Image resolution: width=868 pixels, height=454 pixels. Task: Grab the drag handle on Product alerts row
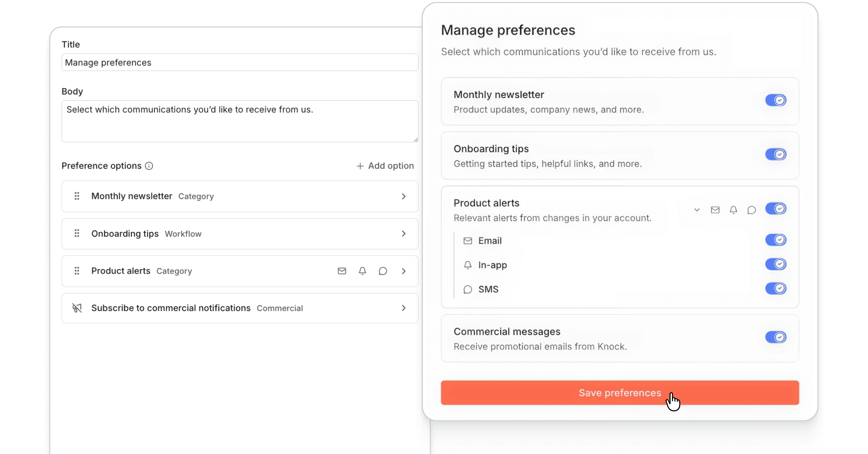77,271
